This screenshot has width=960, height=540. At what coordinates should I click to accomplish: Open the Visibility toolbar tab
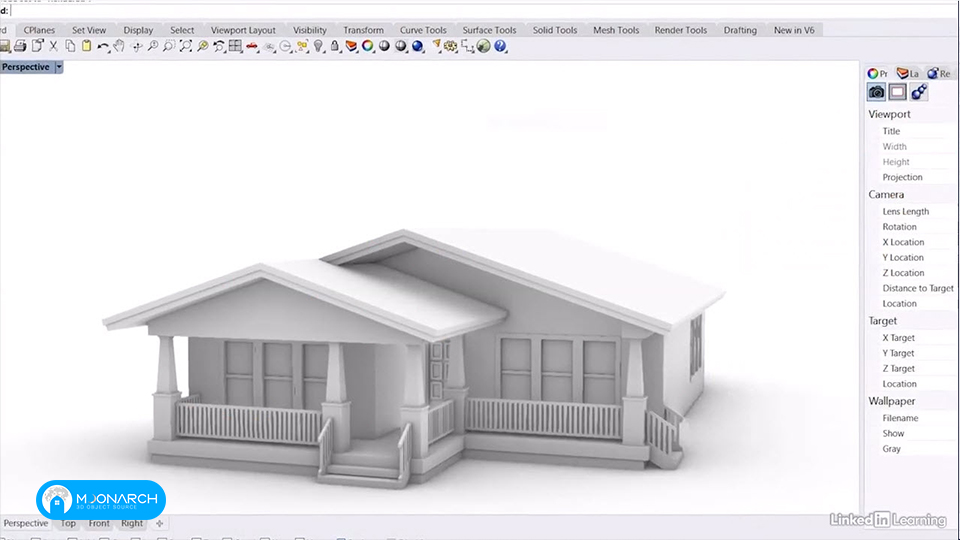pyautogui.click(x=310, y=30)
